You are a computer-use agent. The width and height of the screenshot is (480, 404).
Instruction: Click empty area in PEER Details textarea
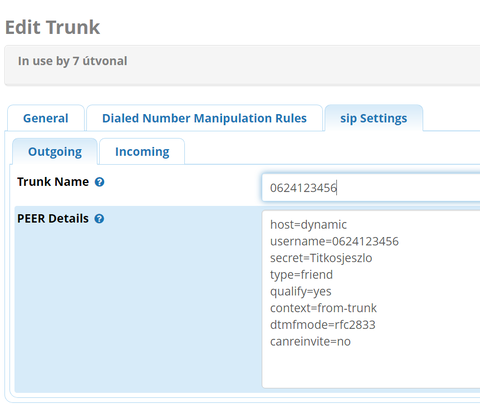[x=371, y=368]
